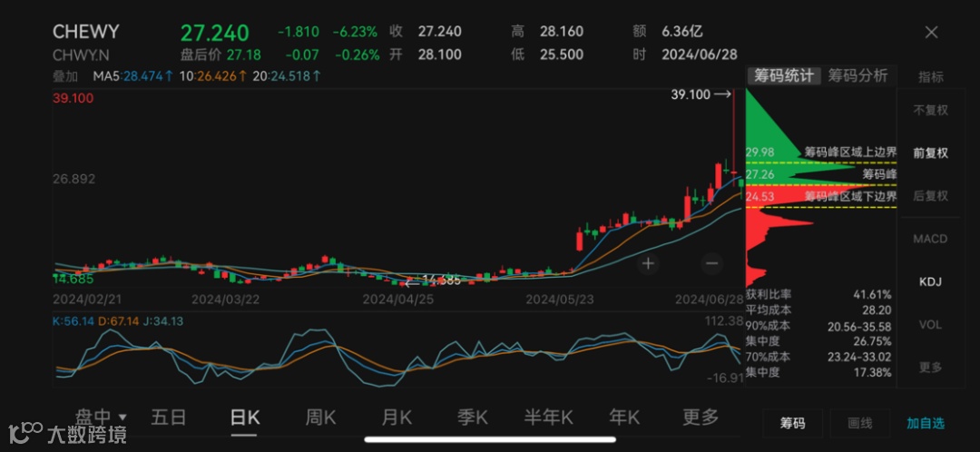Click the CHEWY stock name
Image resolution: width=980 pixels, height=452 pixels.
point(85,32)
